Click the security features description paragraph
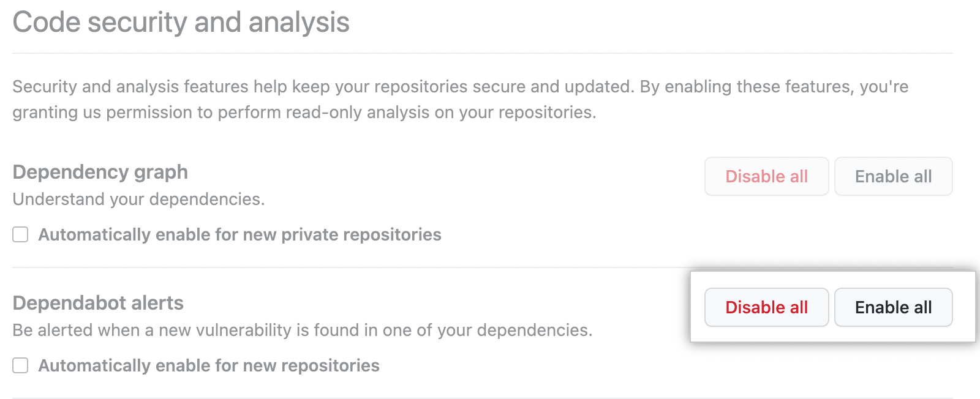 coord(459,99)
